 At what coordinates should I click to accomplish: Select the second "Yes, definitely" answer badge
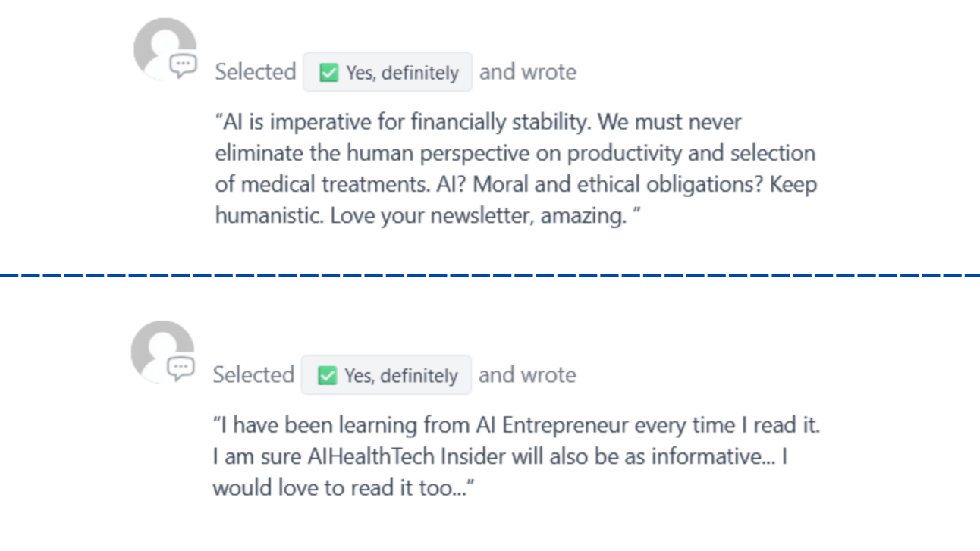click(386, 376)
